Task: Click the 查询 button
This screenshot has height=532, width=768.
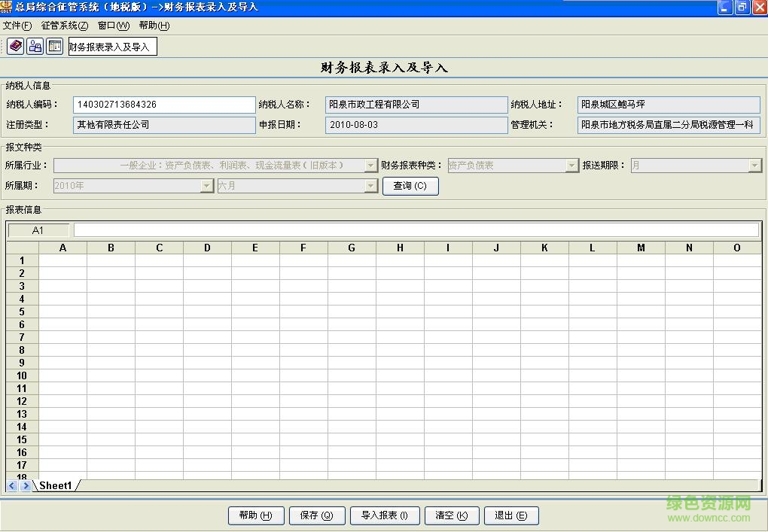Action: click(410, 185)
